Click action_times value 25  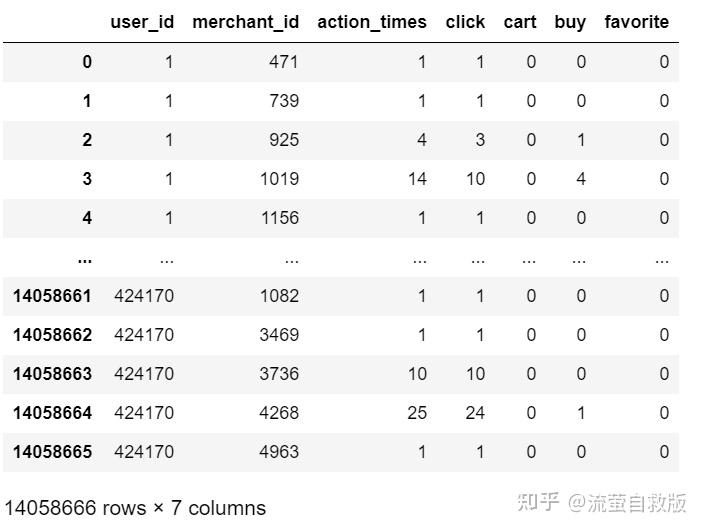pyautogui.click(x=416, y=413)
